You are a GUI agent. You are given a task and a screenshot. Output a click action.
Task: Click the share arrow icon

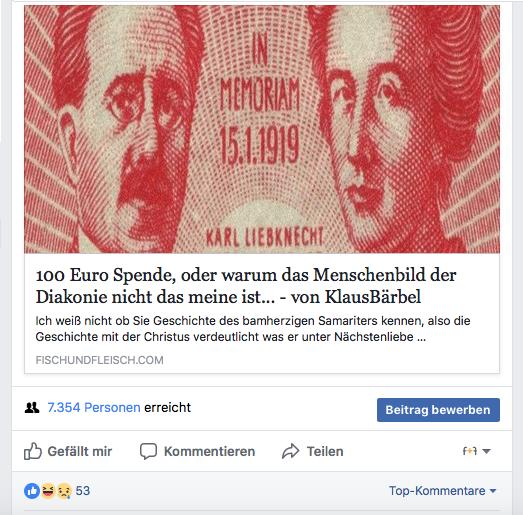click(291, 451)
